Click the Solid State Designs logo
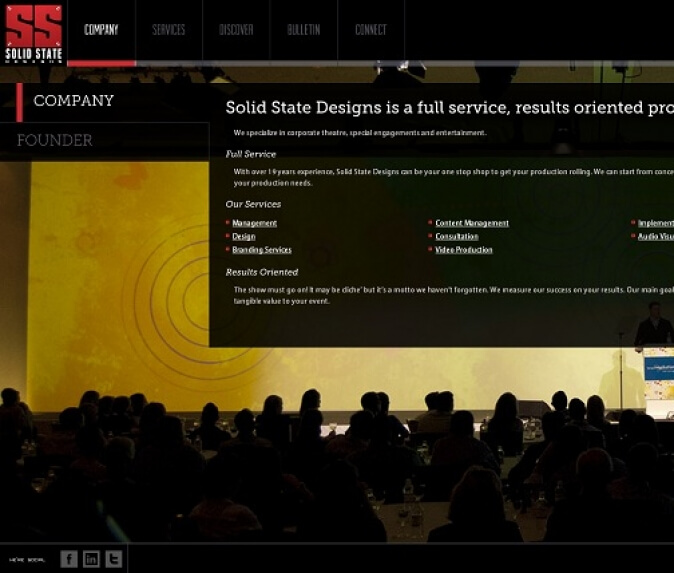Screen dimensions: 674x573 coord(34,32)
